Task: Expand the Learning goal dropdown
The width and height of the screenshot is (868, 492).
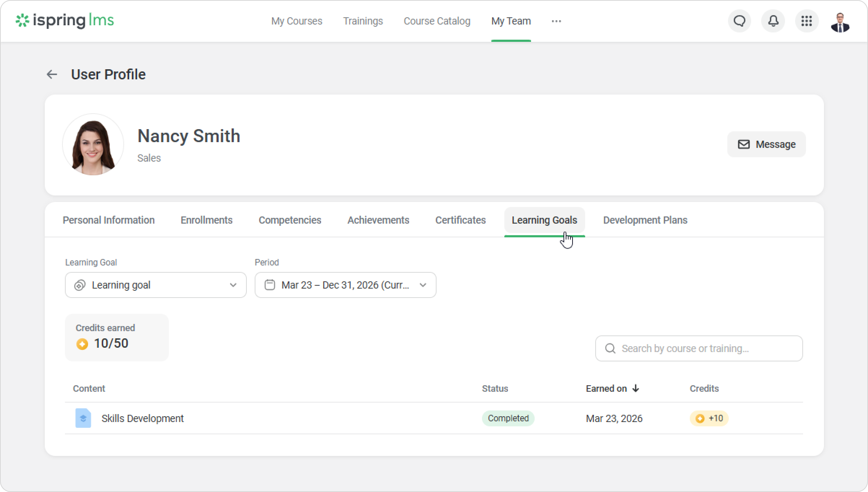Action: coord(155,285)
